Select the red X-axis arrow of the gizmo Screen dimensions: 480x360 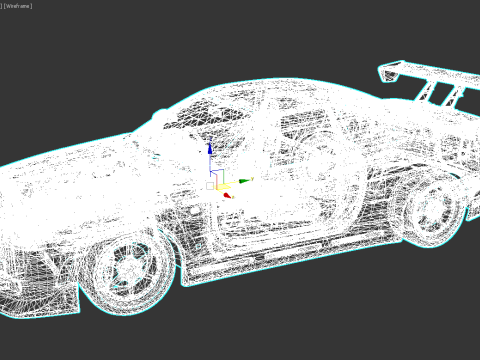(x=227, y=195)
